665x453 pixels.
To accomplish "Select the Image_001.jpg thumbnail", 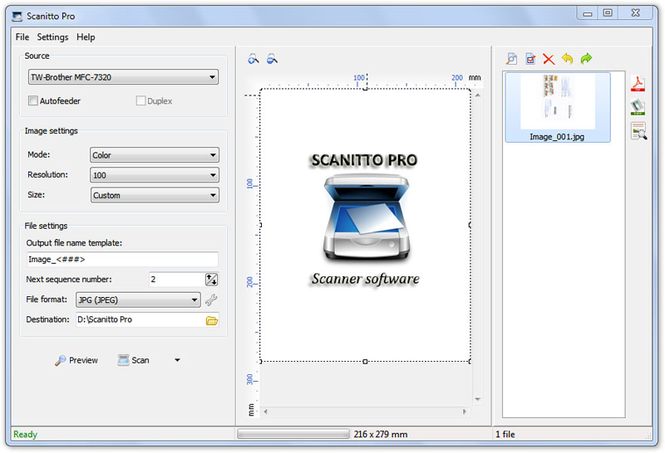I will tap(557, 107).
